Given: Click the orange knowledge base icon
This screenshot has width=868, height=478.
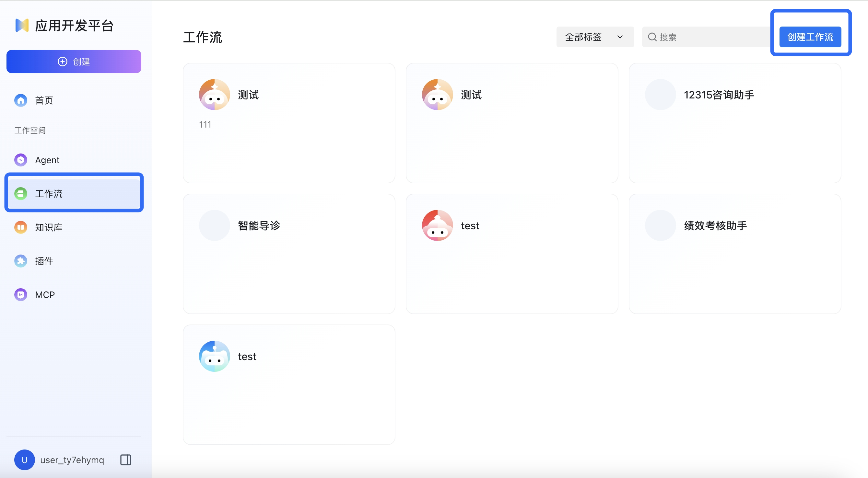Looking at the screenshot, I should point(20,227).
